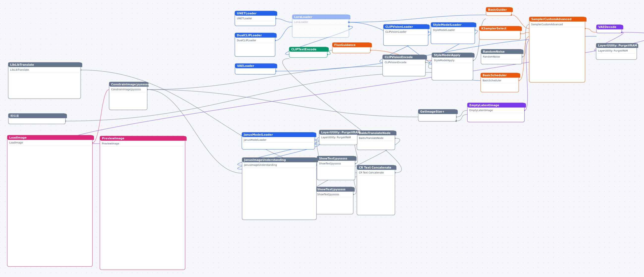
Task: Select the ConstrainImage|pysssss node title
Action: tap(130, 84)
